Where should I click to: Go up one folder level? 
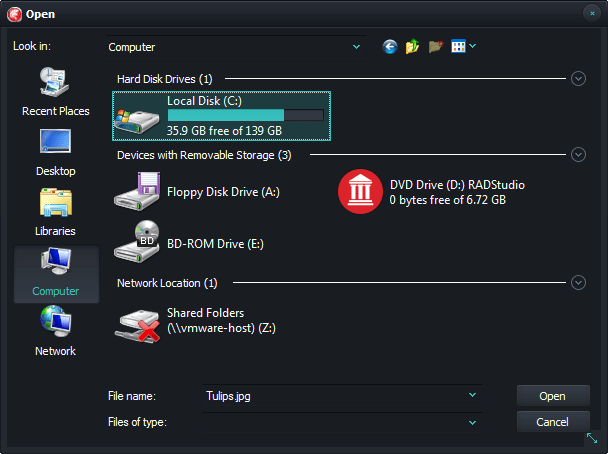coord(412,47)
